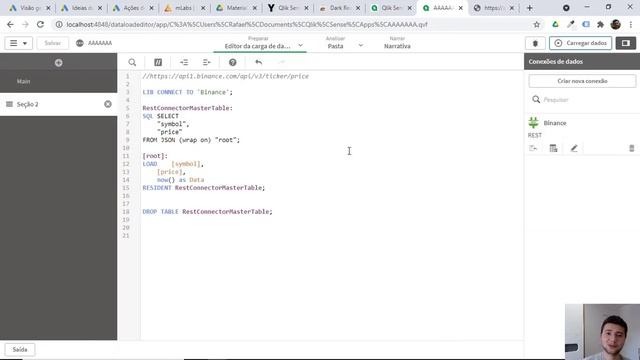Open the browser extensions puzzle icon
This screenshot has width=640, height=360.
(x=600, y=24)
